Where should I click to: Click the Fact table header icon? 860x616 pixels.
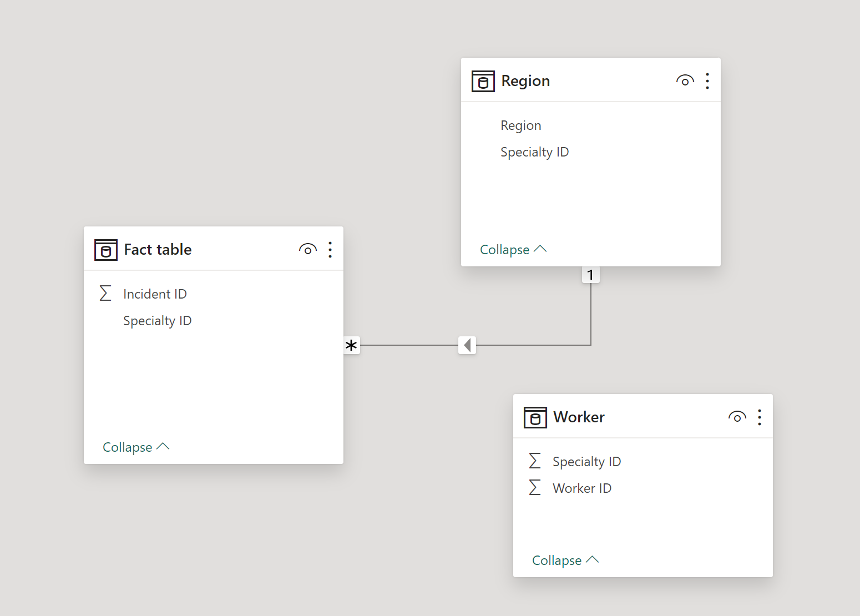[105, 250]
